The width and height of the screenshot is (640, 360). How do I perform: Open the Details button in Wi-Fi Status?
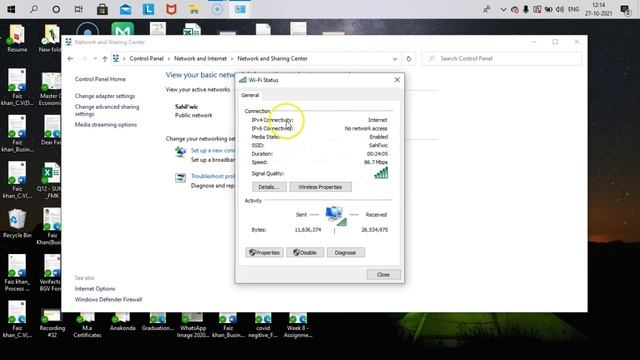pos(269,187)
